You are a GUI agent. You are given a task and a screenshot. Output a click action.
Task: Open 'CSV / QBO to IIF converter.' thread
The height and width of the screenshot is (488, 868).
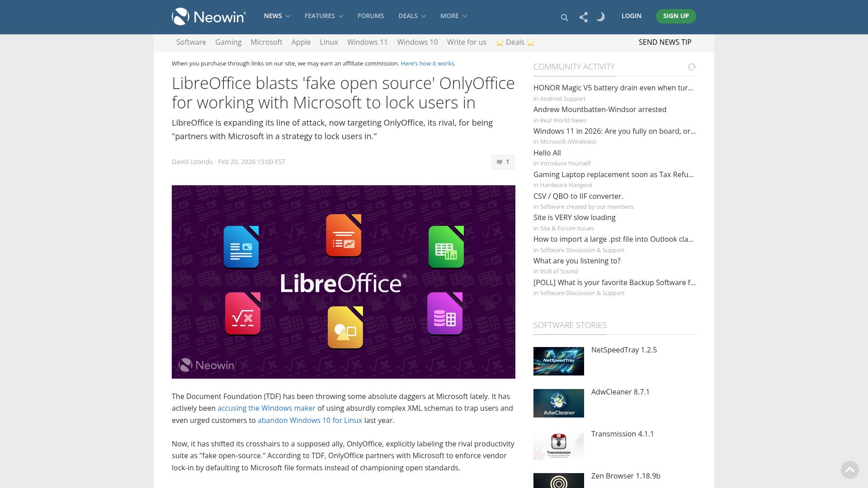click(x=578, y=196)
